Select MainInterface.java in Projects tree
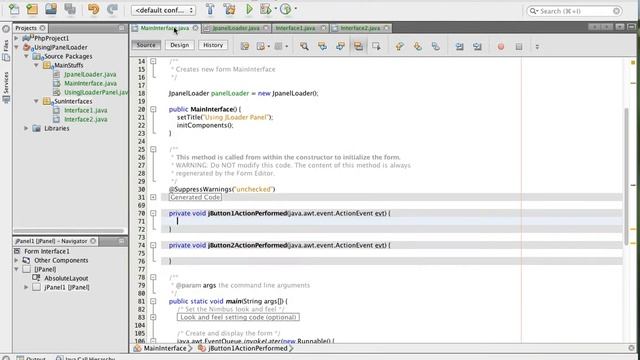Image resolution: width=640 pixels, height=360 pixels. click(90, 83)
